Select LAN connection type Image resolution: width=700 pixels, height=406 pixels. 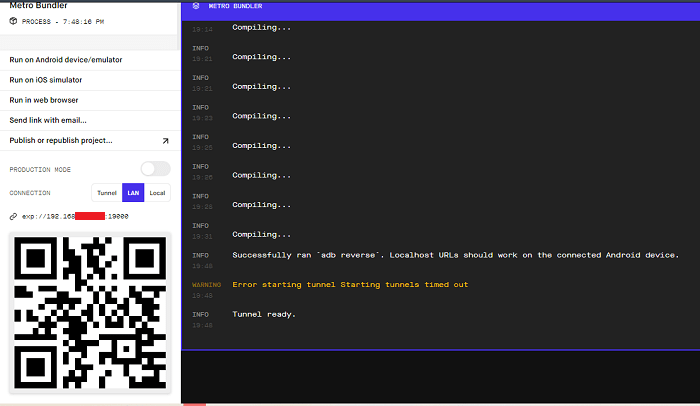tap(133, 193)
